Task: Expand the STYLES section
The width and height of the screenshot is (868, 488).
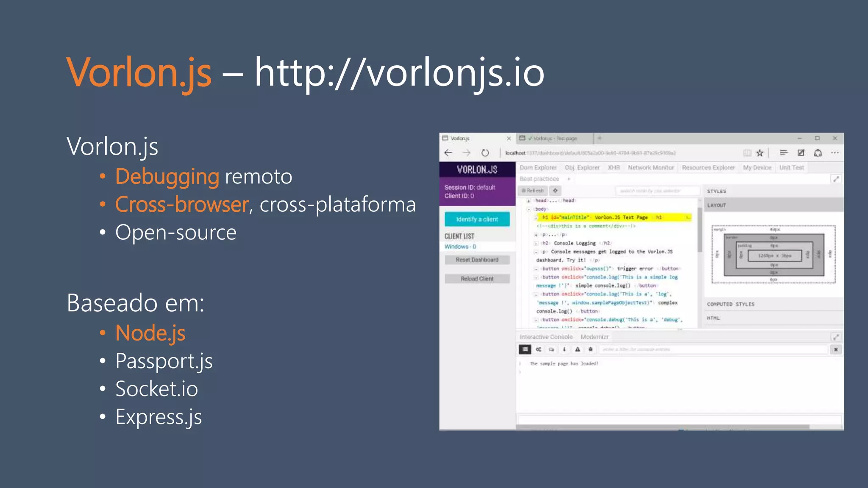Action: tap(773, 191)
